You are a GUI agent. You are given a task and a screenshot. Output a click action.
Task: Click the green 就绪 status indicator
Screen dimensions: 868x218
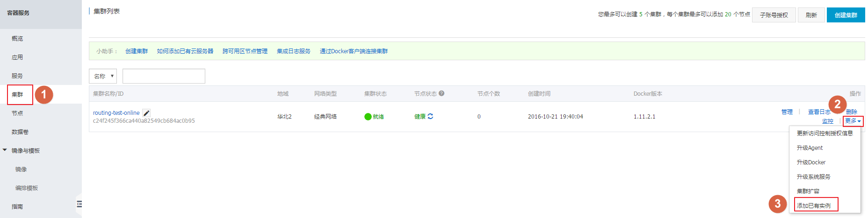[x=374, y=117]
